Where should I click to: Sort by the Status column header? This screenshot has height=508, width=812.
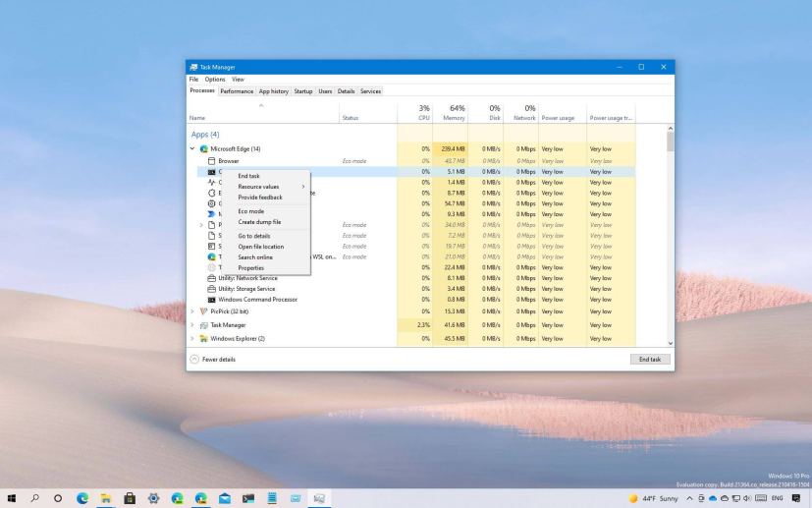(x=368, y=112)
